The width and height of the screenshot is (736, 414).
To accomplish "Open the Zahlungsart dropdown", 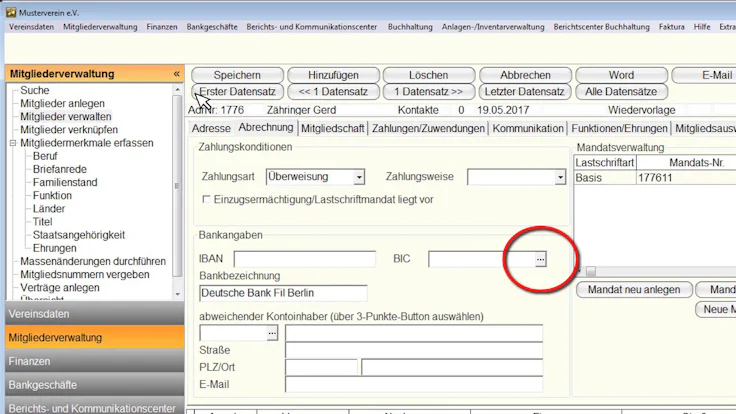I will 359,177.
